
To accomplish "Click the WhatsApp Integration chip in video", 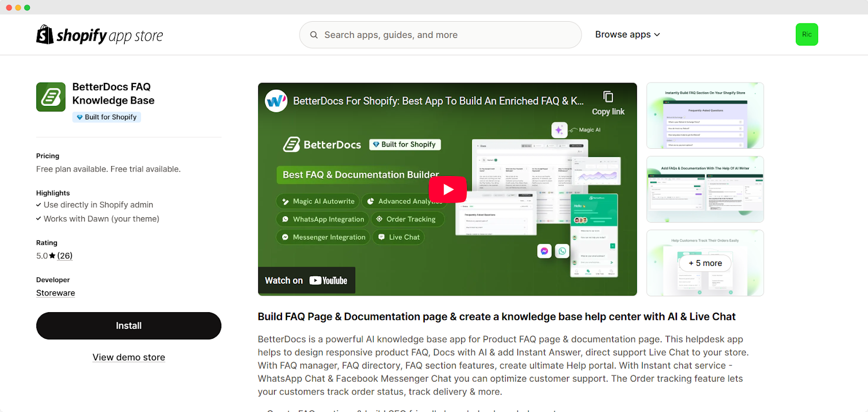I will click(322, 219).
